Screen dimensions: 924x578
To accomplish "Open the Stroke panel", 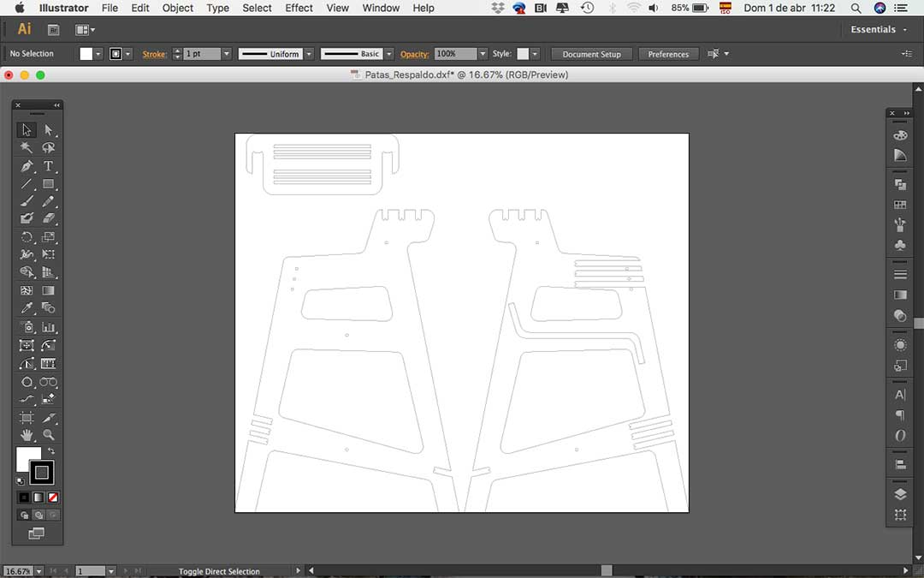I will (900, 274).
